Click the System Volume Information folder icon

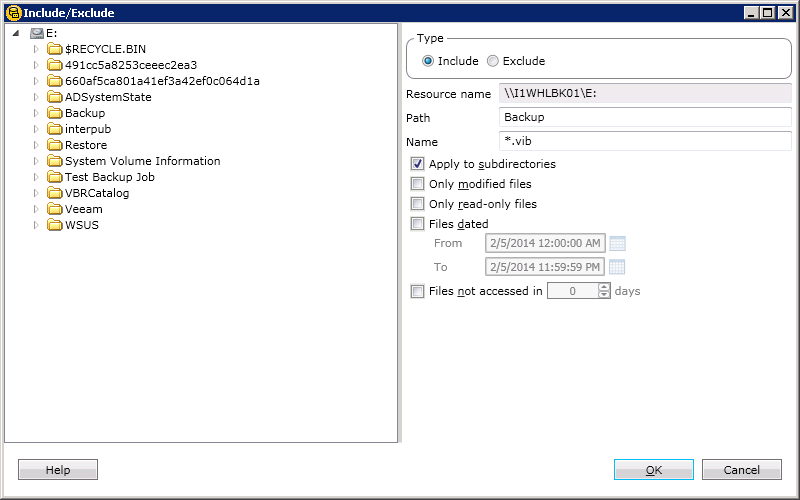[x=54, y=161]
